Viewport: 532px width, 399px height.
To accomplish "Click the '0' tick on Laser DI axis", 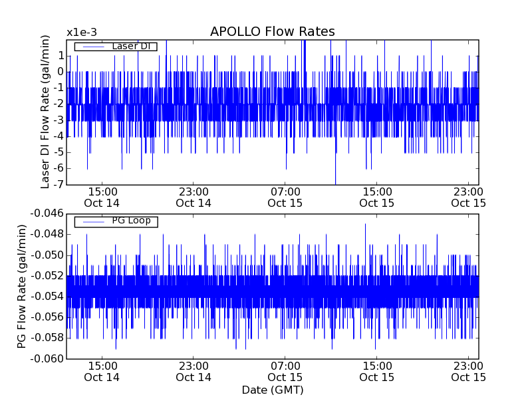I will 61,72.
